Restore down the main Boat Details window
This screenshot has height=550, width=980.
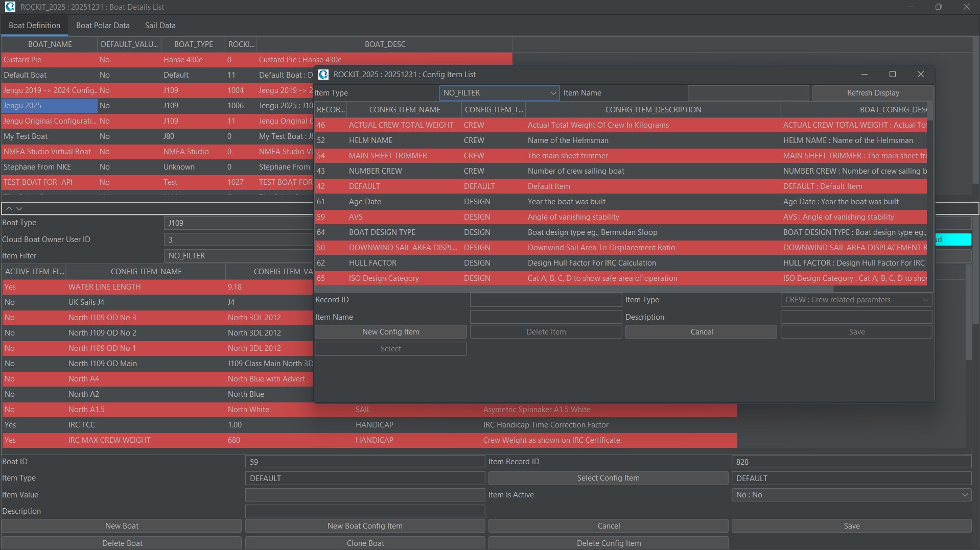click(x=938, y=7)
